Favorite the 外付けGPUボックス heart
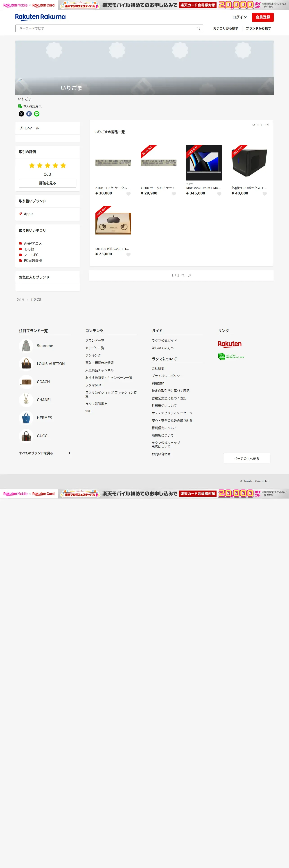 [265, 194]
